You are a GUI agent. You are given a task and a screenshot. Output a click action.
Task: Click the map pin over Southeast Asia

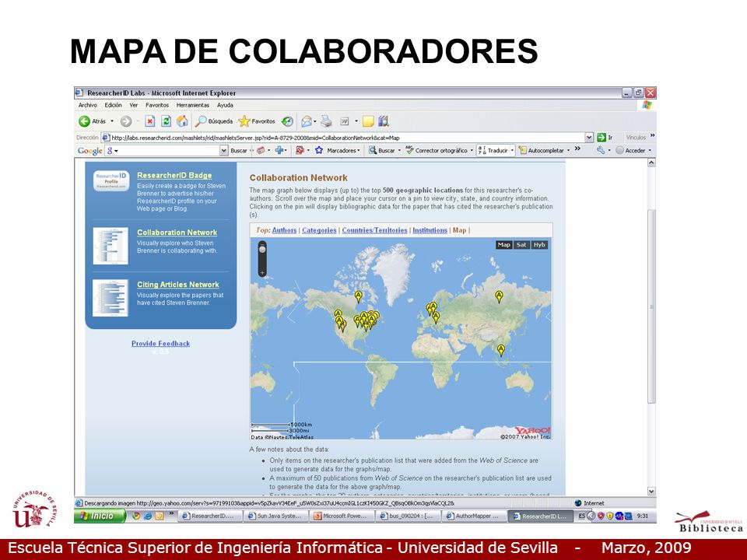[x=500, y=351]
